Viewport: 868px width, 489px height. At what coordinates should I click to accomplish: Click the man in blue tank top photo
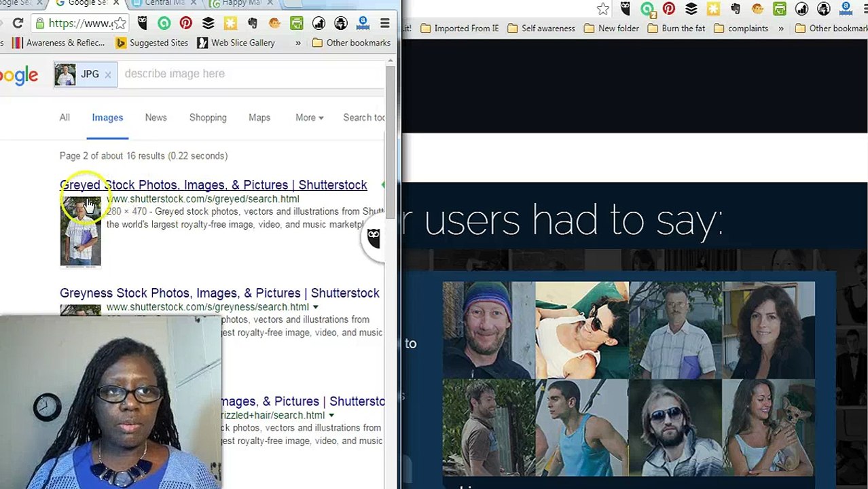coord(582,427)
